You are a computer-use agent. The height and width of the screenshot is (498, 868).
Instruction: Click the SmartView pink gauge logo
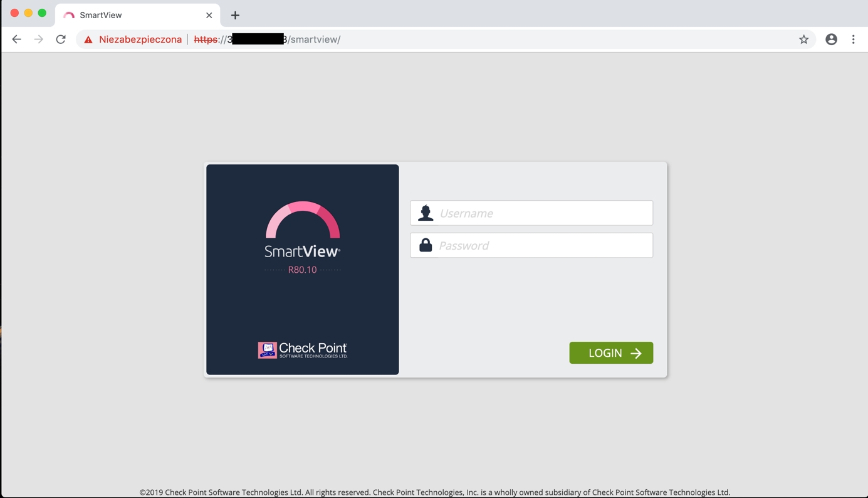tap(303, 220)
